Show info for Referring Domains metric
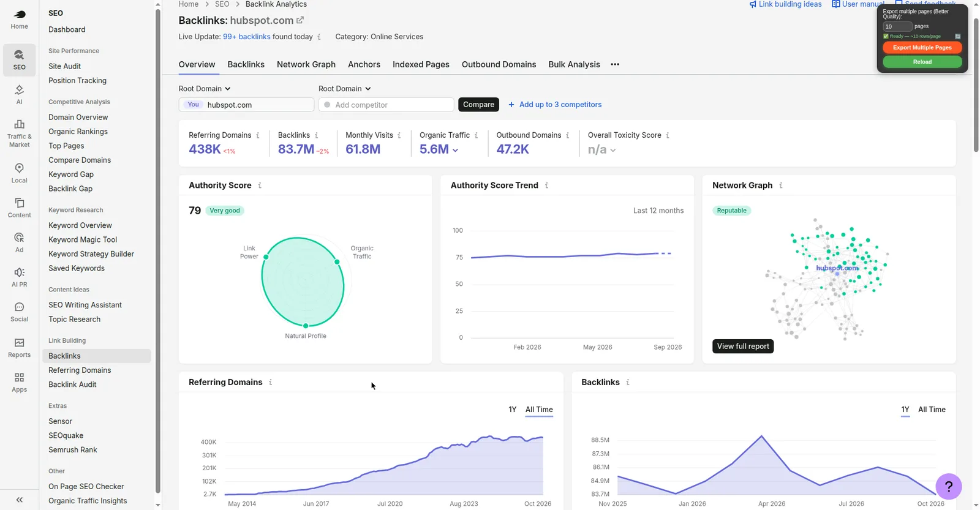This screenshot has width=980, height=510. tap(258, 135)
